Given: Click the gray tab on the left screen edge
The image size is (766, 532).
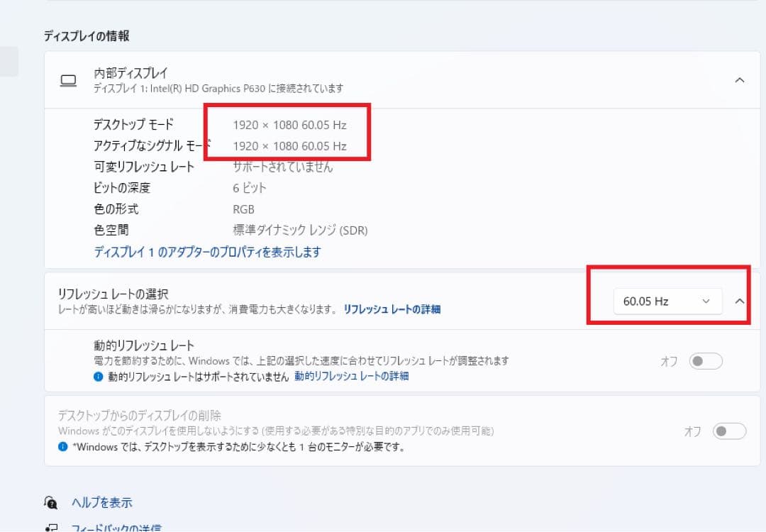Looking at the screenshot, I should pos(8,61).
